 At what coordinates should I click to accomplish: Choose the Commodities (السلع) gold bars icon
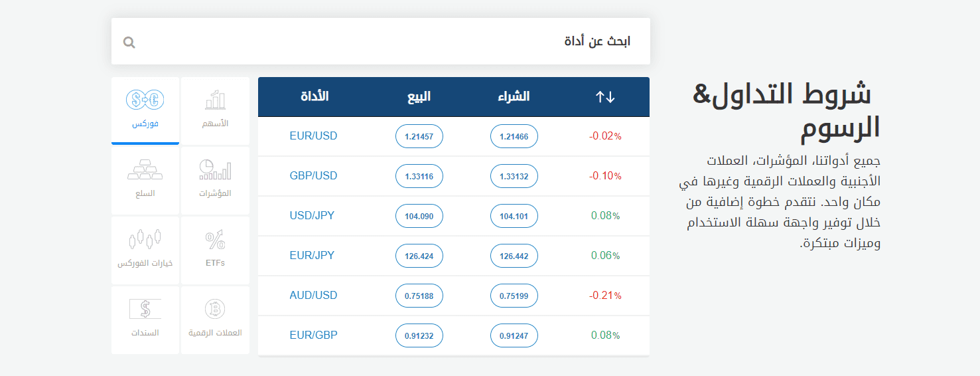(x=145, y=169)
